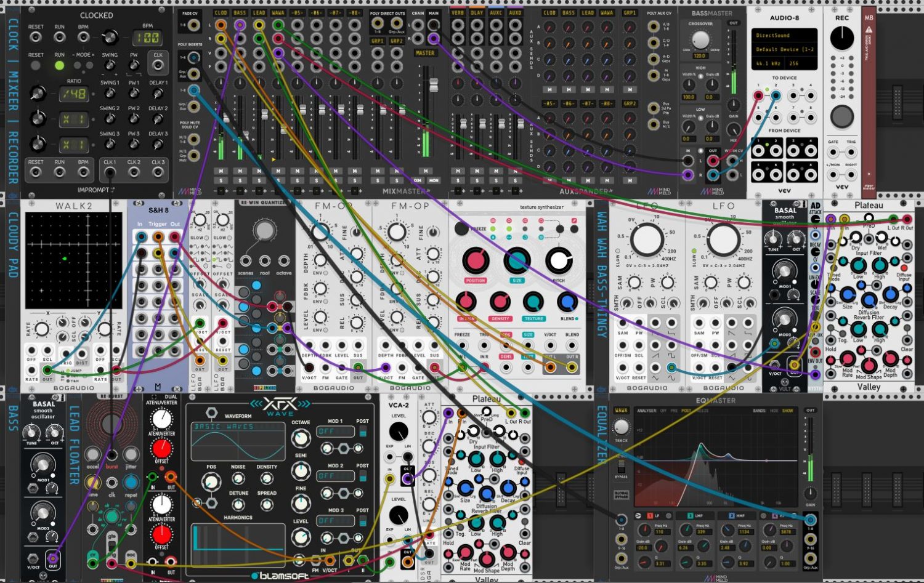This screenshot has height=583, width=924.
Task: Click the upper VCA-2 Level knob
Action: coord(399,431)
